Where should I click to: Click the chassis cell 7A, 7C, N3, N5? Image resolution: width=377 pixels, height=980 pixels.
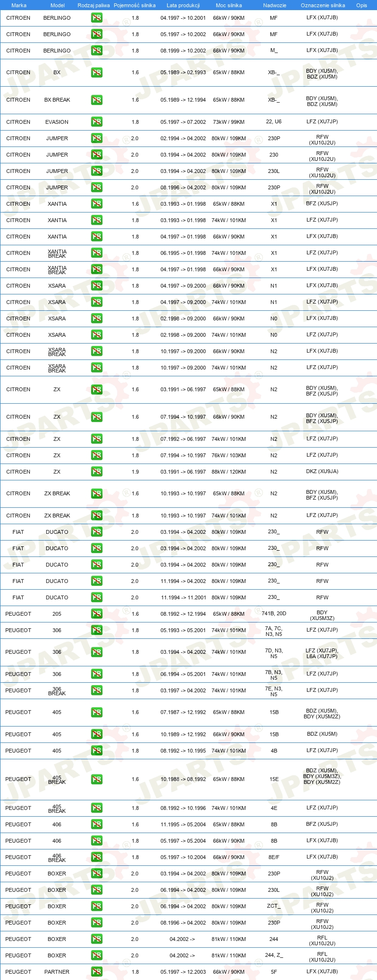tap(274, 631)
